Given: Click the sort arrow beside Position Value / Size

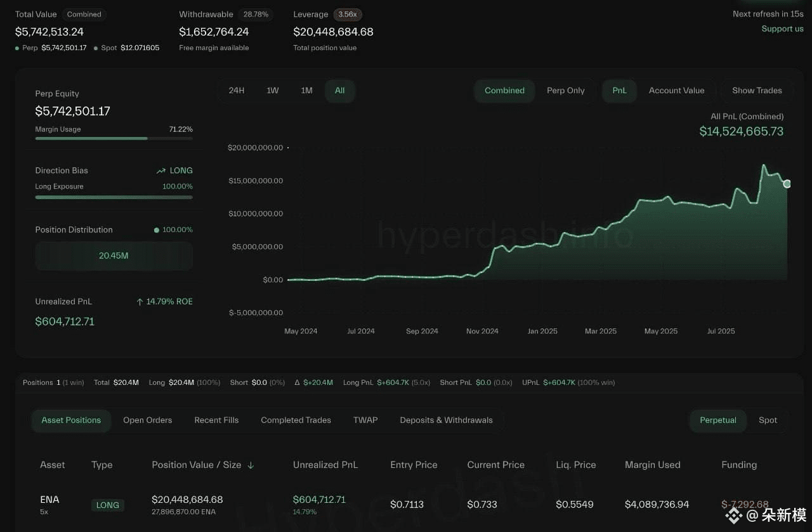Looking at the screenshot, I should (251, 465).
